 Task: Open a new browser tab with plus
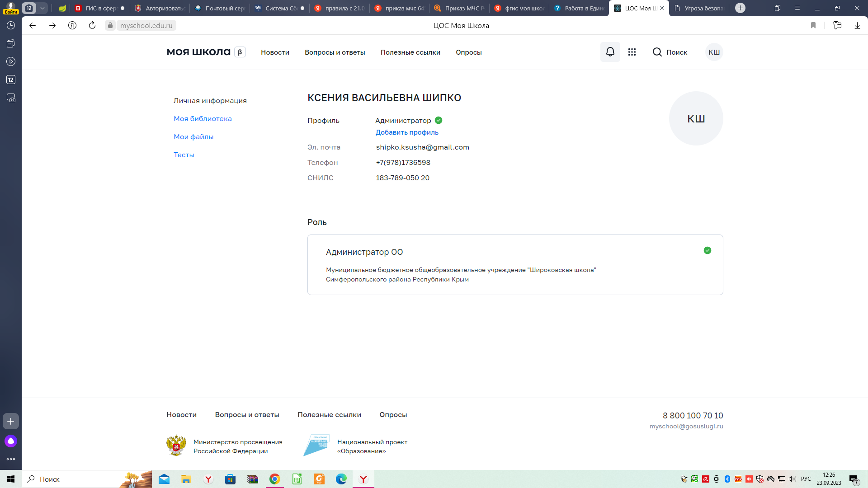pyautogui.click(x=740, y=8)
